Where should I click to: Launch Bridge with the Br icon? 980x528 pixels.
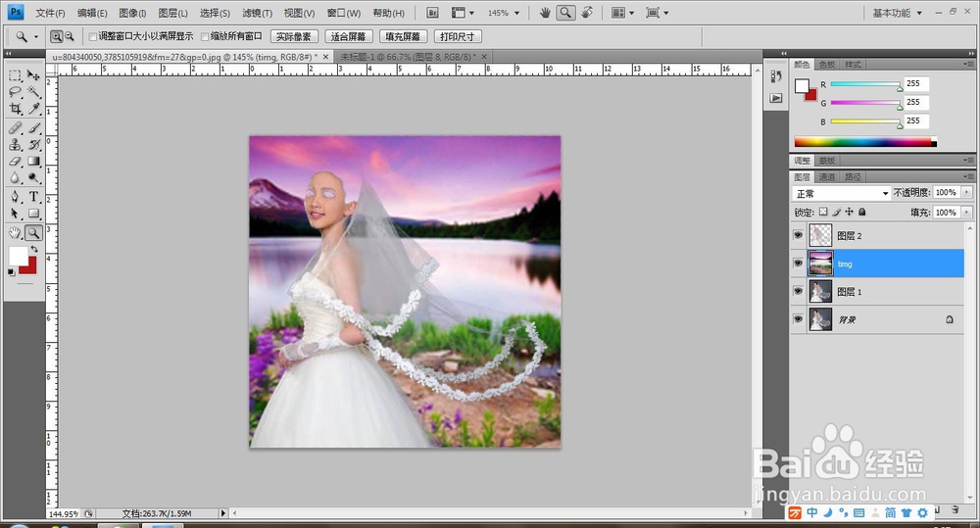(x=432, y=13)
